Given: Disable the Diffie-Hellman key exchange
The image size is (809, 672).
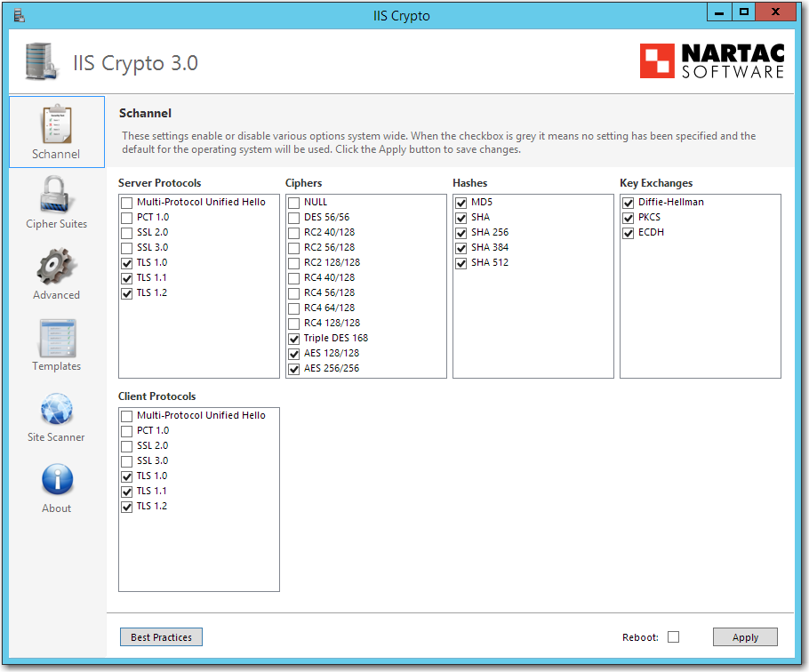Looking at the screenshot, I should pos(629,203).
